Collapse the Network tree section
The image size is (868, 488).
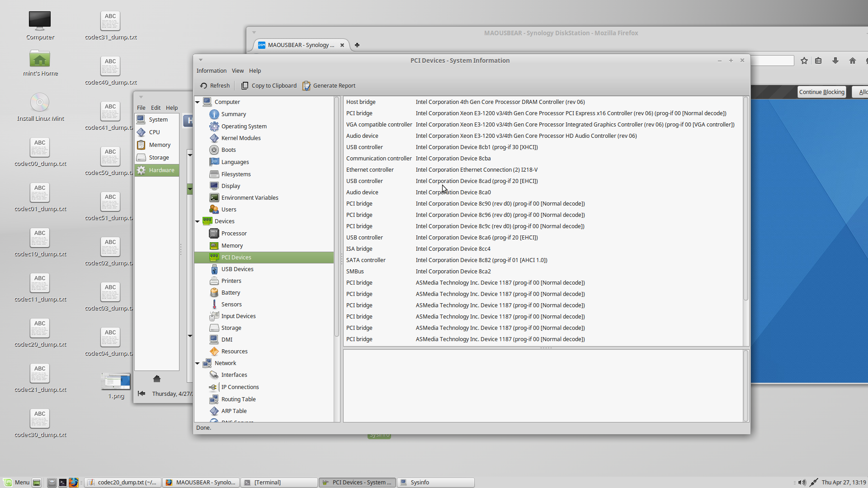pos(198,363)
